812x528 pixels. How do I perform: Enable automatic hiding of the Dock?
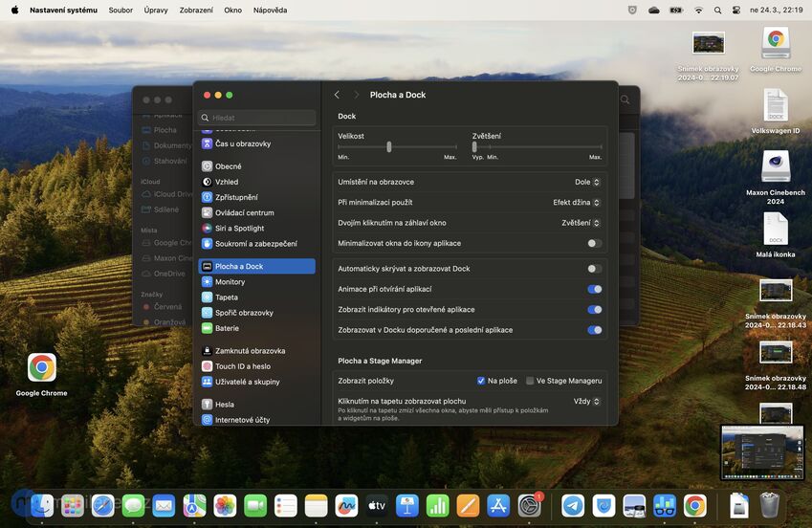point(594,269)
